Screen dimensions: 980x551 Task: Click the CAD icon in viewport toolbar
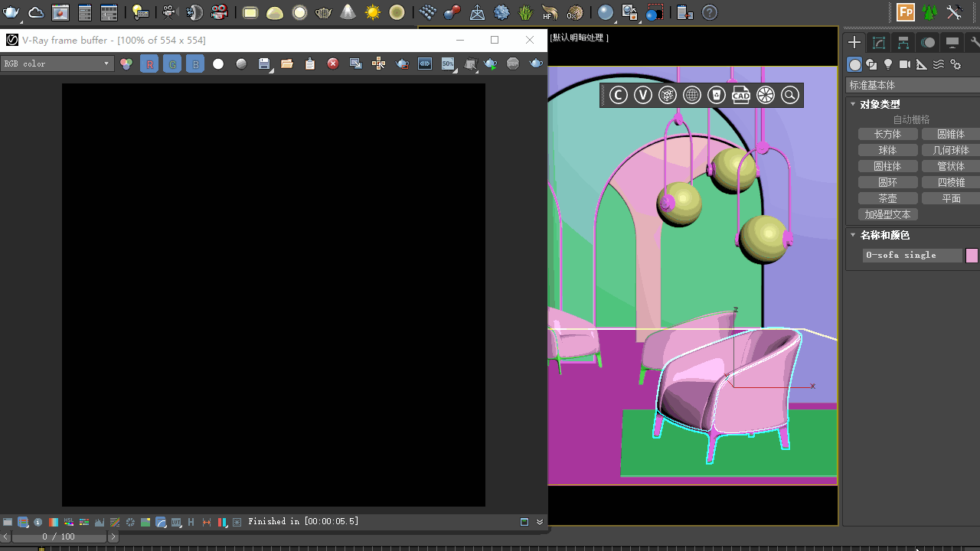click(x=741, y=95)
